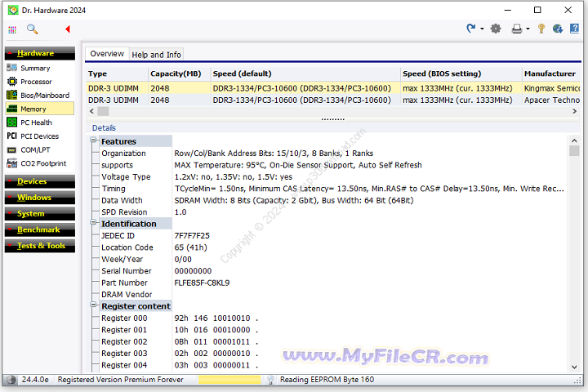The width and height of the screenshot is (588, 392).
Task: Expand the System category
Action: pos(40,214)
